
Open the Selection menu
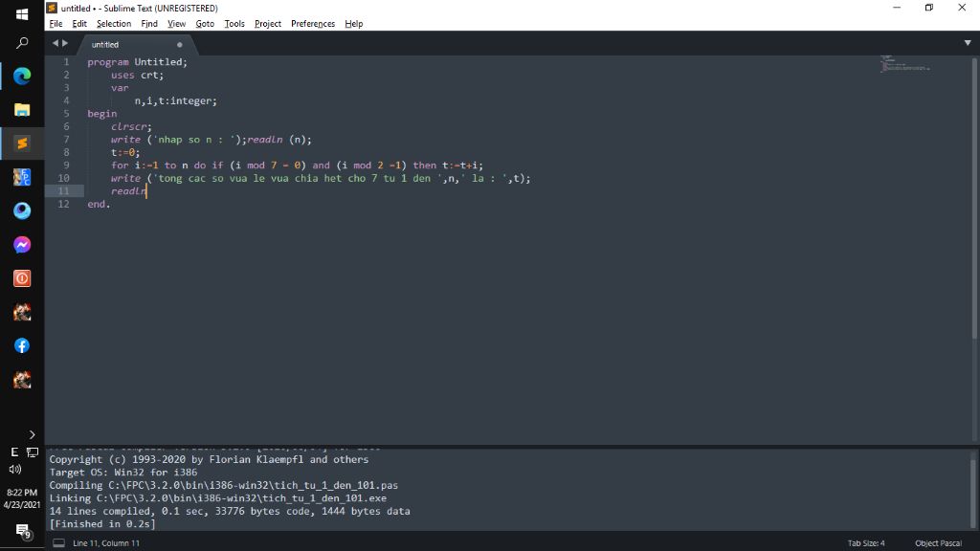114,24
